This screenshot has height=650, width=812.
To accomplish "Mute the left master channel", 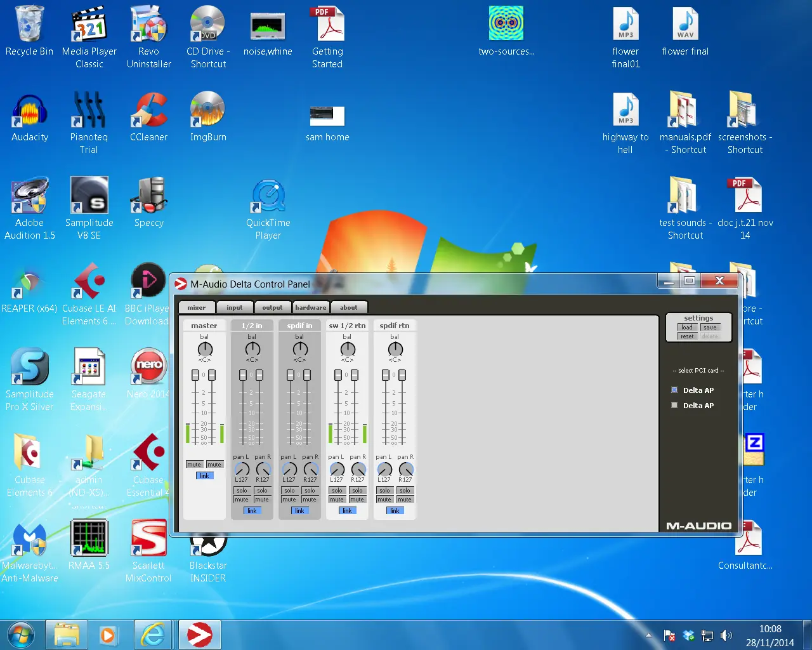I will [x=194, y=465].
